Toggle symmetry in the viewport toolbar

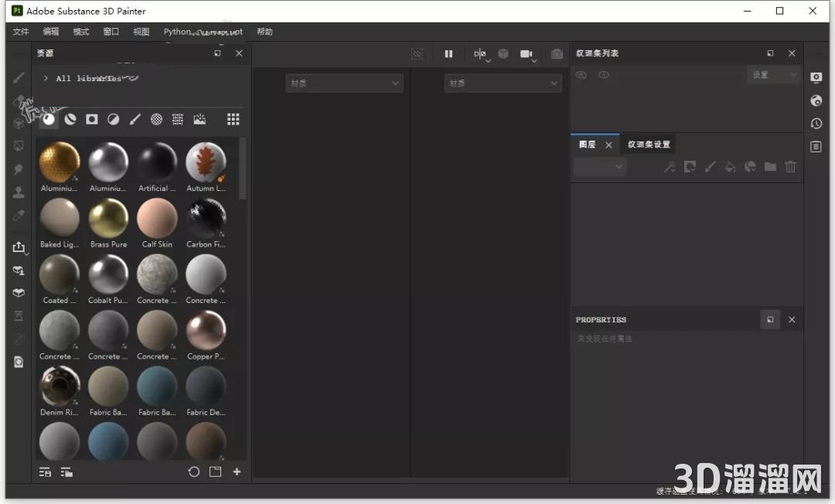480,54
